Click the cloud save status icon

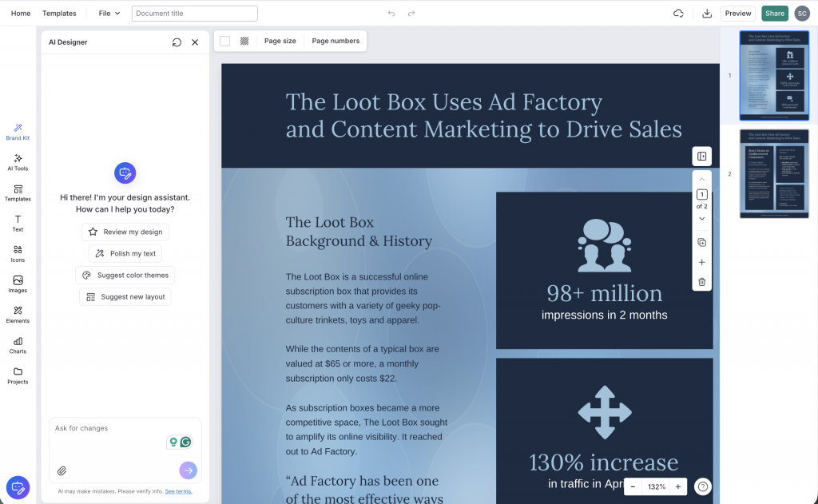[x=678, y=14]
